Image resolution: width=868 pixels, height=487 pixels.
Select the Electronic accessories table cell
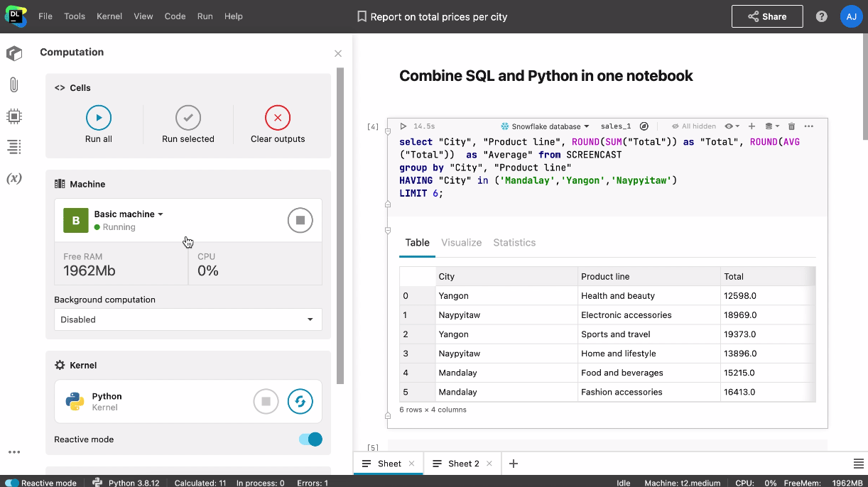pos(649,315)
